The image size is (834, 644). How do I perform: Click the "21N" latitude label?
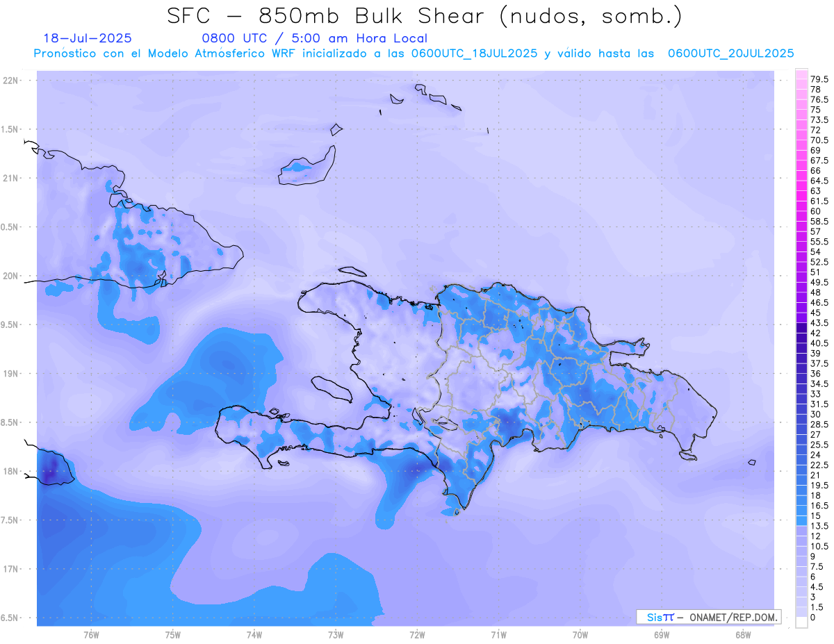click(x=11, y=179)
